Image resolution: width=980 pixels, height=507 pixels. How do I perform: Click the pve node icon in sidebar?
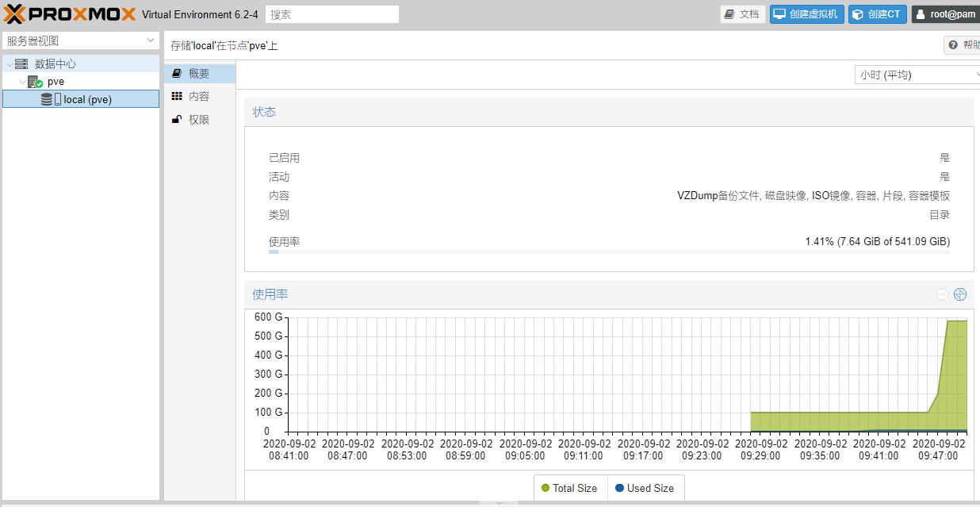(x=35, y=80)
